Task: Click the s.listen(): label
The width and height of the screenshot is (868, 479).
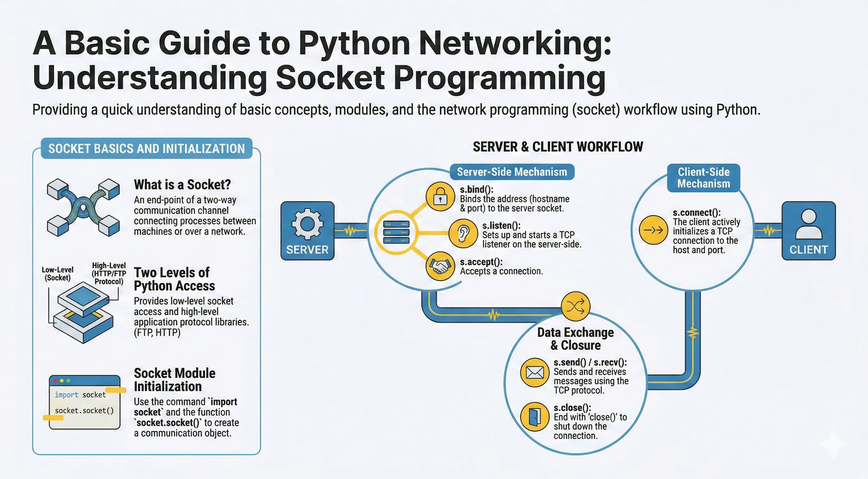Action: pos(501,225)
